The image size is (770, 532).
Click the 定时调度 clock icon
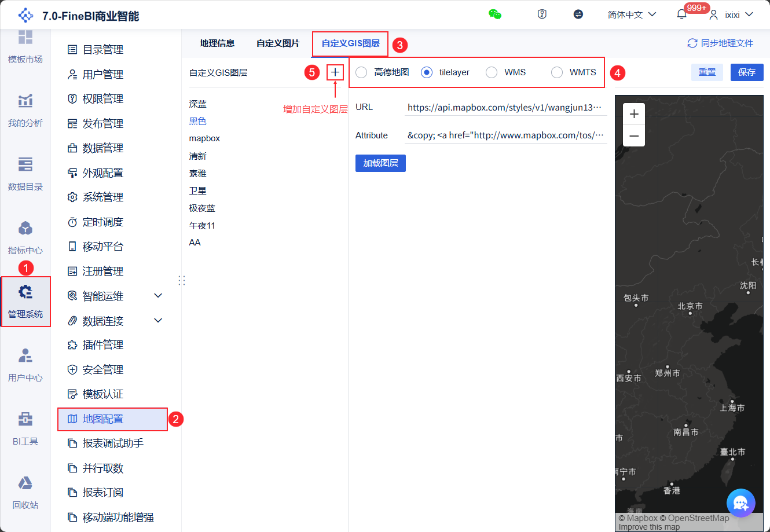(72, 222)
